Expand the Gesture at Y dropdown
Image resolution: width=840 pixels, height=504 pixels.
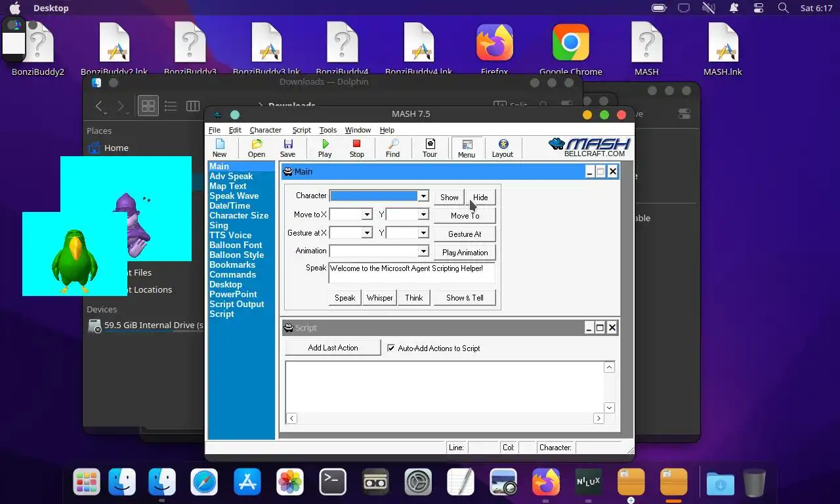423,233
